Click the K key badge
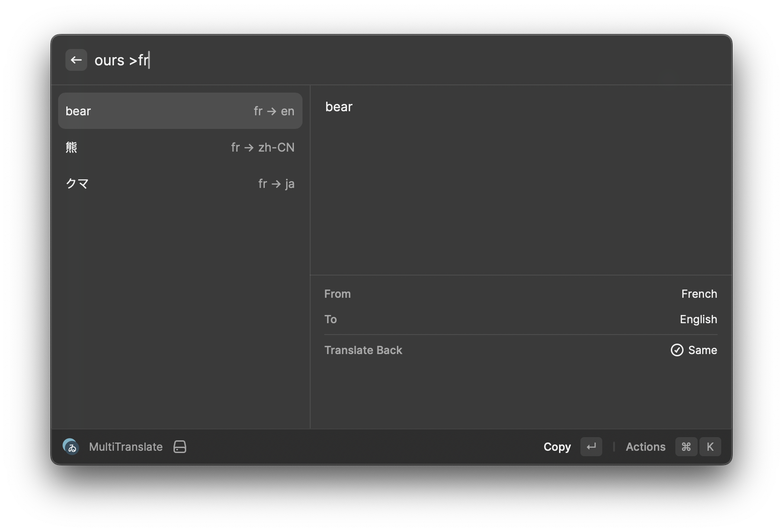The height and width of the screenshot is (532, 783). pos(710,447)
